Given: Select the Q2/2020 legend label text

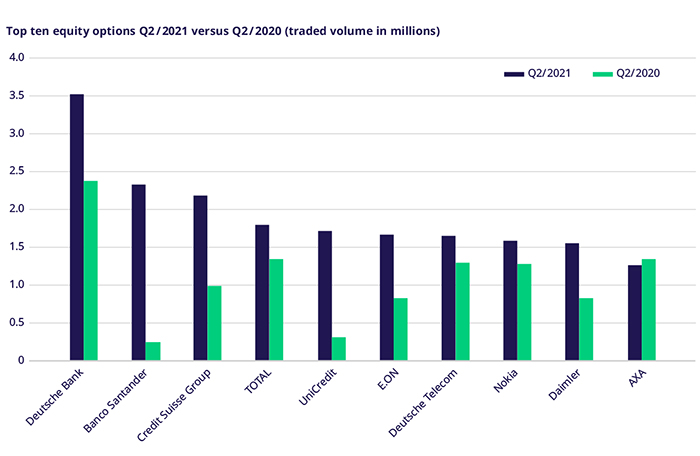Looking at the screenshot, I should [x=638, y=73].
